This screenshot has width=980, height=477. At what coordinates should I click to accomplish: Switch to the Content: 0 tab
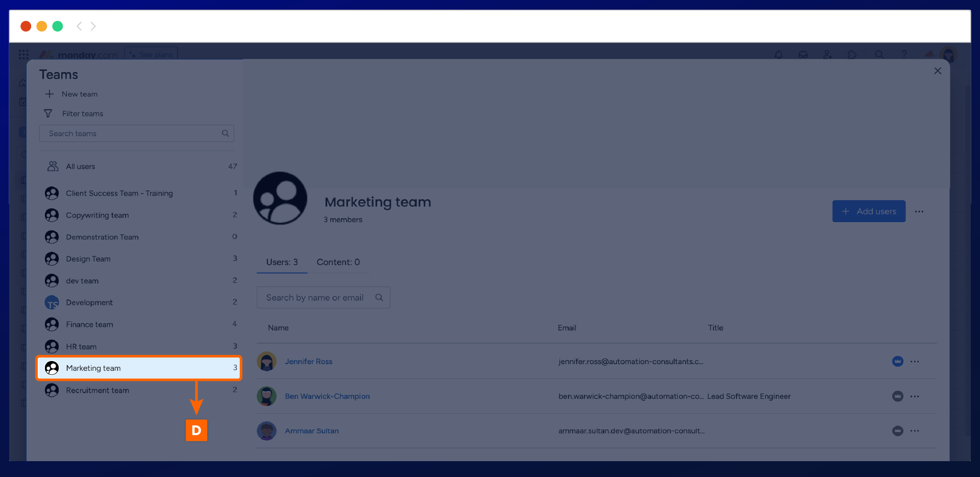pos(338,262)
